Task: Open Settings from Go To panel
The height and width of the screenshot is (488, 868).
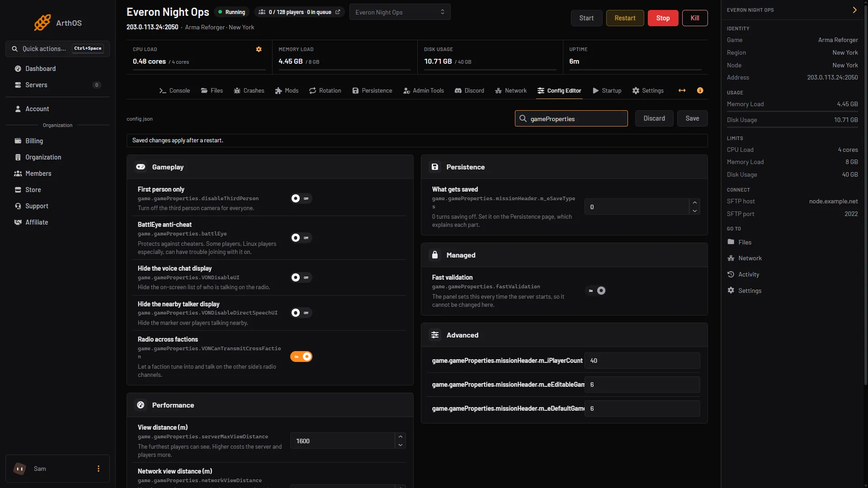Action: (744, 291)
